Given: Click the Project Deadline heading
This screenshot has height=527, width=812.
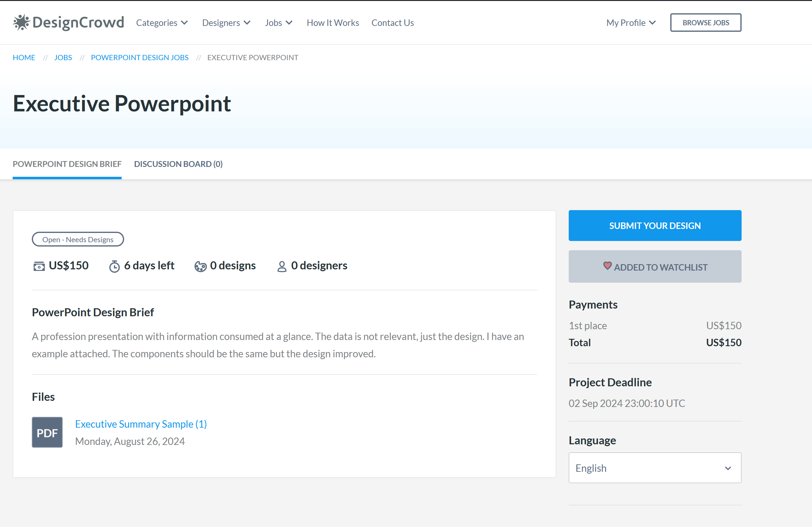Looking at the screenshot, I should tap(610, 382).
